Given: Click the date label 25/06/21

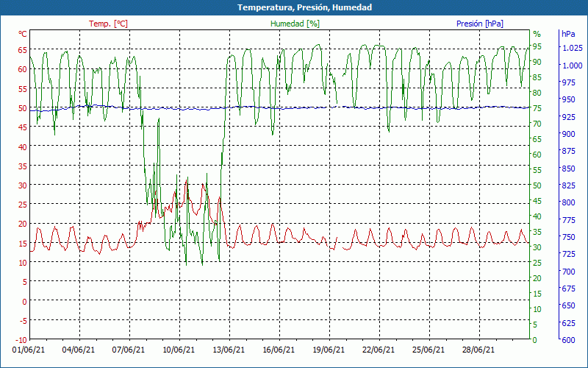Looking at the screenshot, I should 429,350.
